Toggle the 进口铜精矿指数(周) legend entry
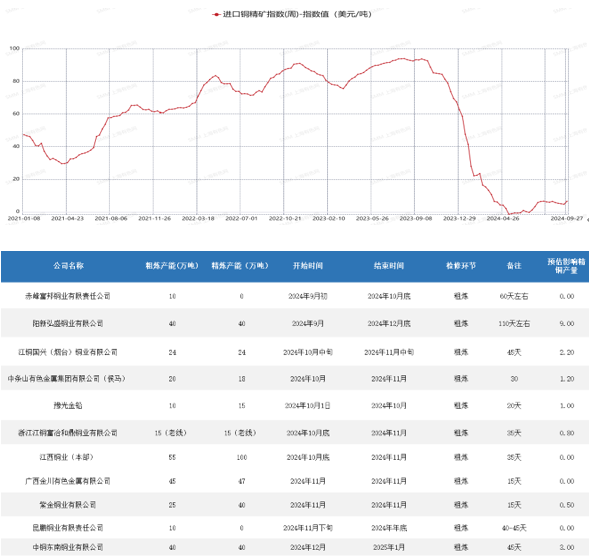 coord(292,14)
